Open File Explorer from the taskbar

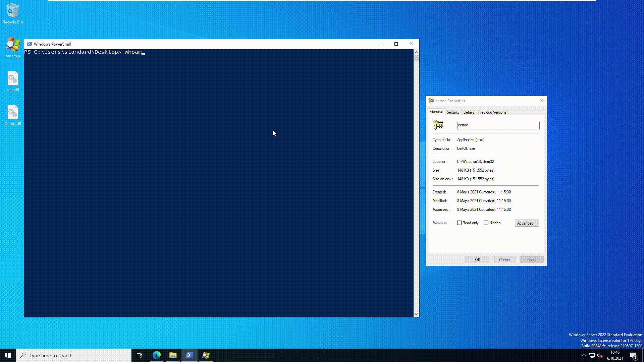pos(173,355)
